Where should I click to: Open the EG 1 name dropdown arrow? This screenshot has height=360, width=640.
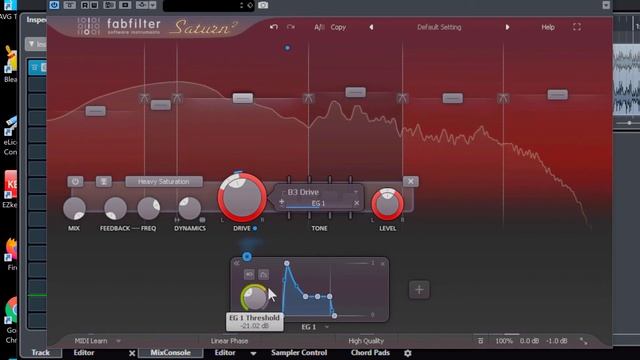coord(327,327)
